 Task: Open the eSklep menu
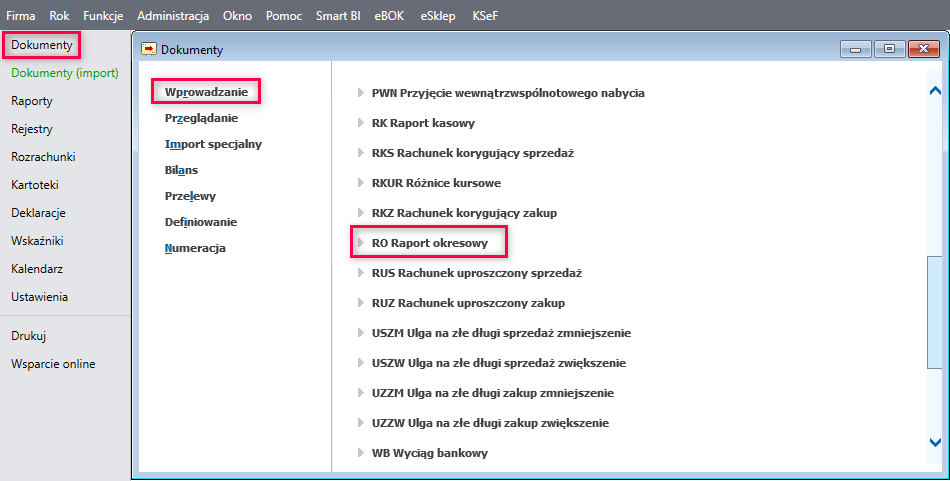click(438, 16)
